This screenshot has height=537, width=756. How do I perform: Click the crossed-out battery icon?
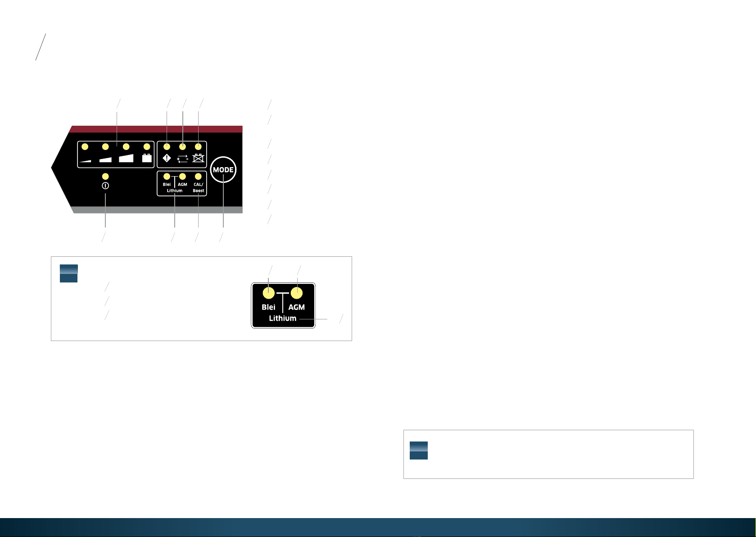coord(199,158)
